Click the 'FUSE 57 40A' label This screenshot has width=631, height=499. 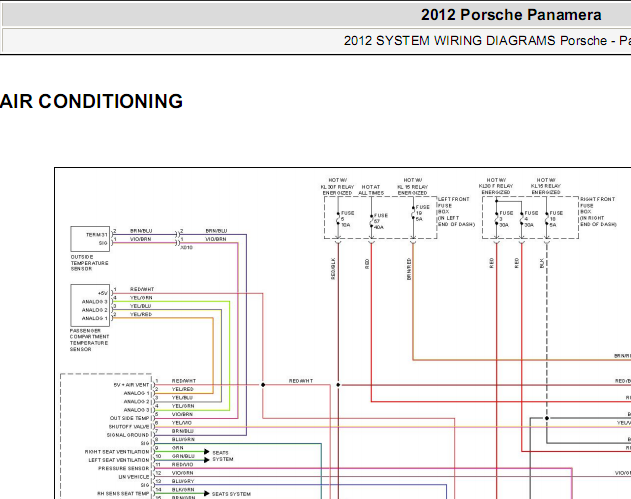click(x=381, y=221)
